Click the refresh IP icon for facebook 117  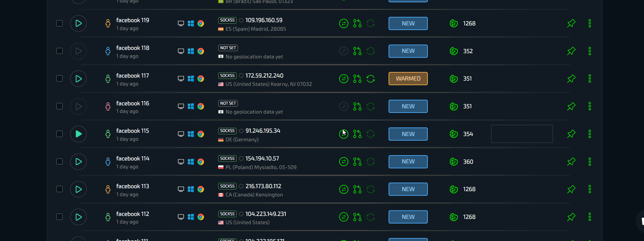(371, 79)
